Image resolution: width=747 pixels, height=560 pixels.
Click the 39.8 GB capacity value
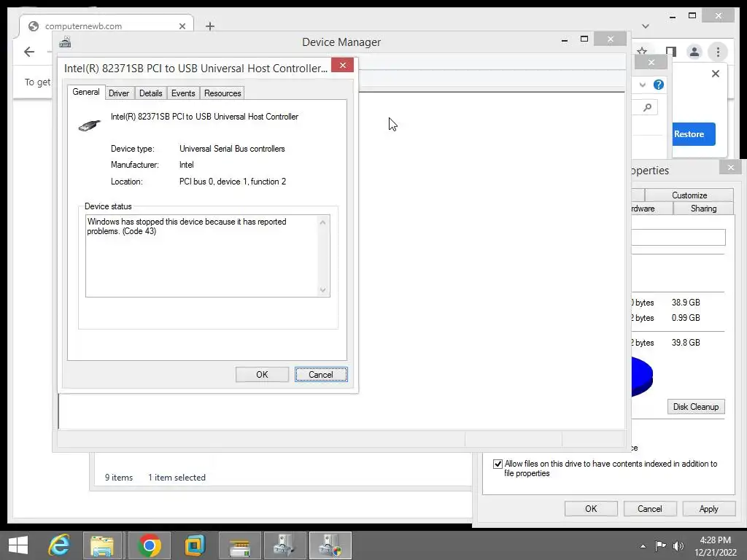click(x=686, y=343)
